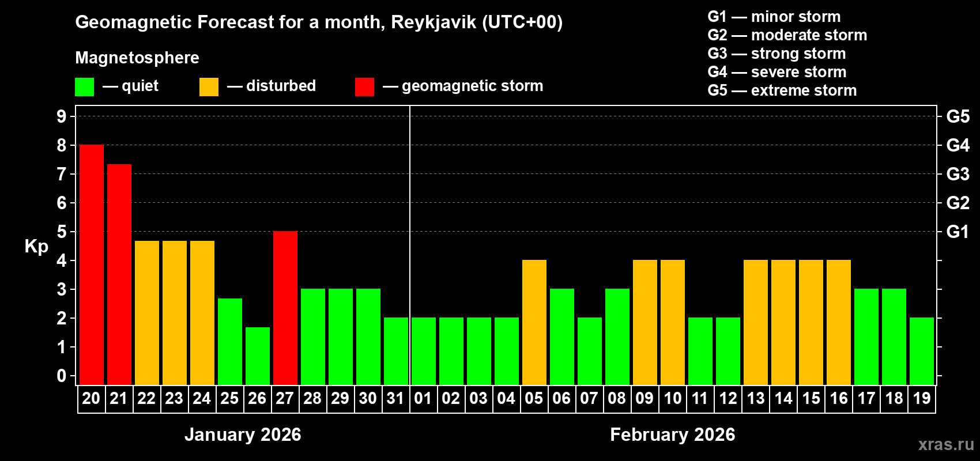Select the red bar for January 21
980x461 pixels.
[x=119, y=274]
